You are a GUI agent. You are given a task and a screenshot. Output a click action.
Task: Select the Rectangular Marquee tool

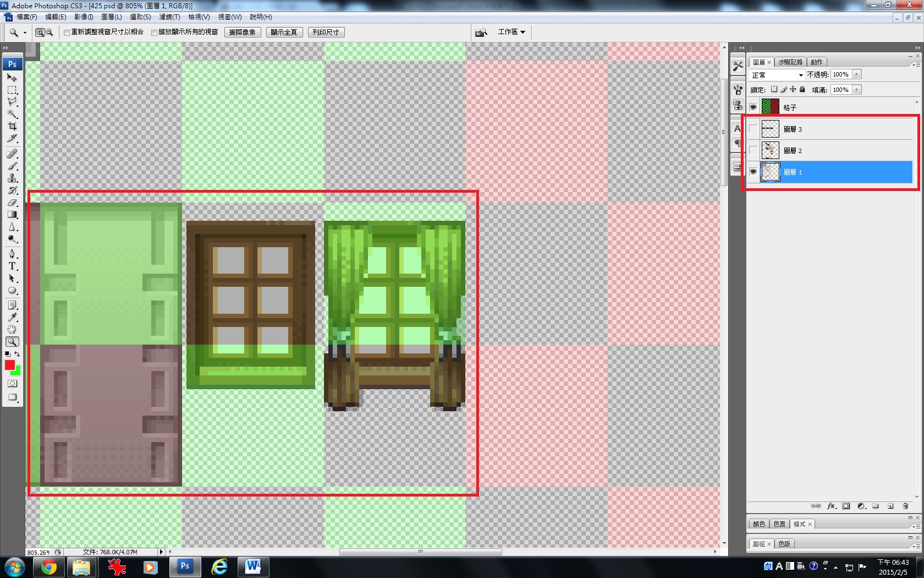click(x=12, y=90)
